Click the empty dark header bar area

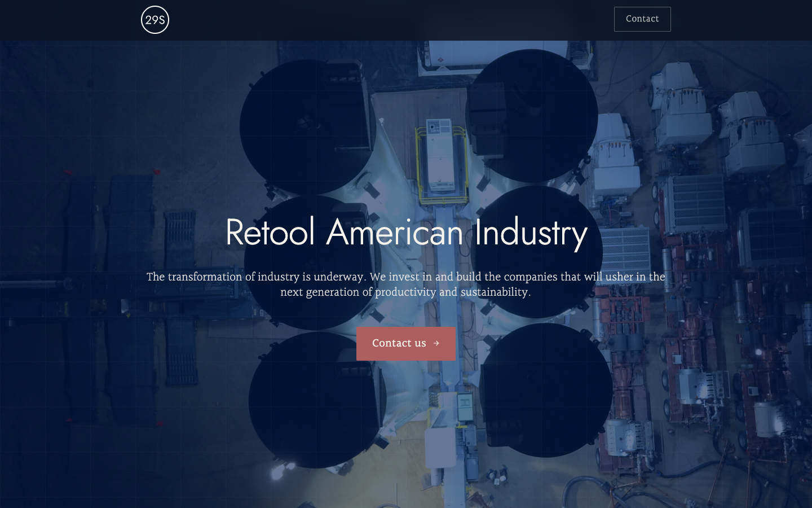click(x=389, y=20)
